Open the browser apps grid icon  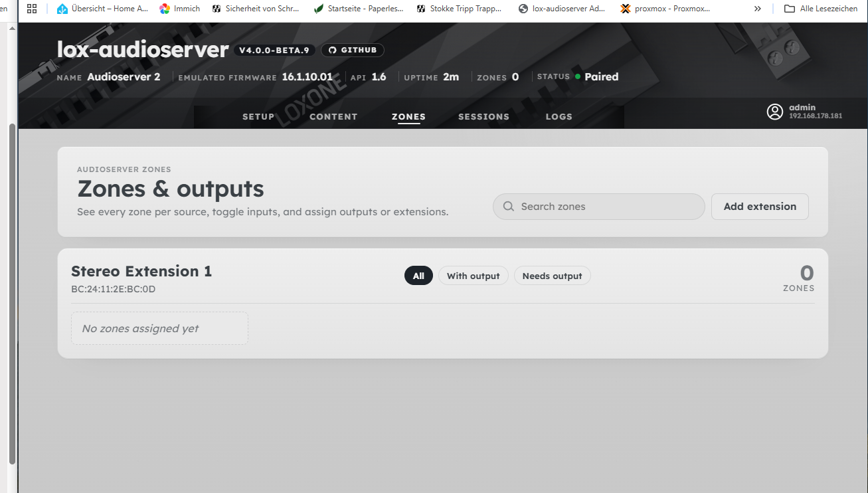click(32, 9)
